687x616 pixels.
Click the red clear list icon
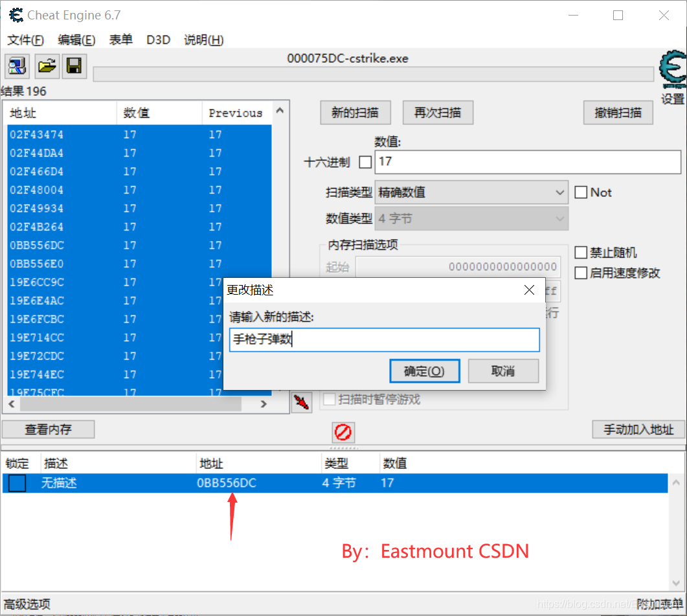(x=343, y=432)
